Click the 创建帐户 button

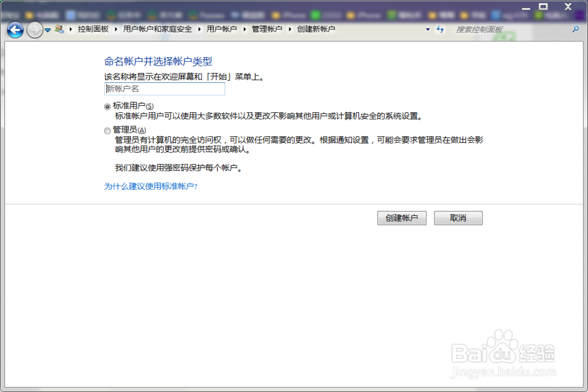tap(402, 217)
